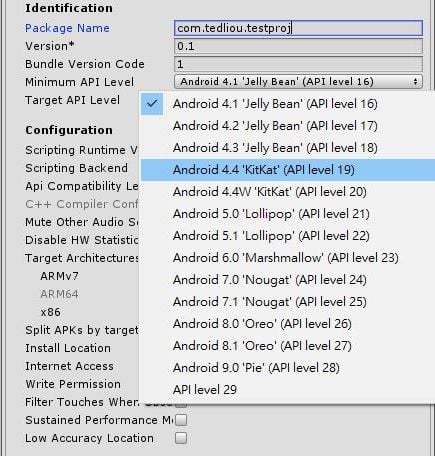Choose Android 7.1 'Nougat' (API level 25)
This screenshot has width=435, height=456.
click(288, 302)
